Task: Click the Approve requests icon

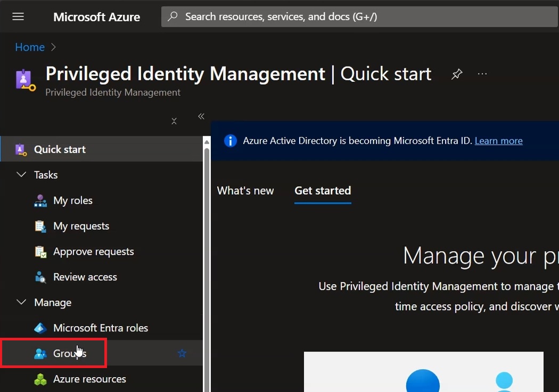Action: click(x=40, y=252)
